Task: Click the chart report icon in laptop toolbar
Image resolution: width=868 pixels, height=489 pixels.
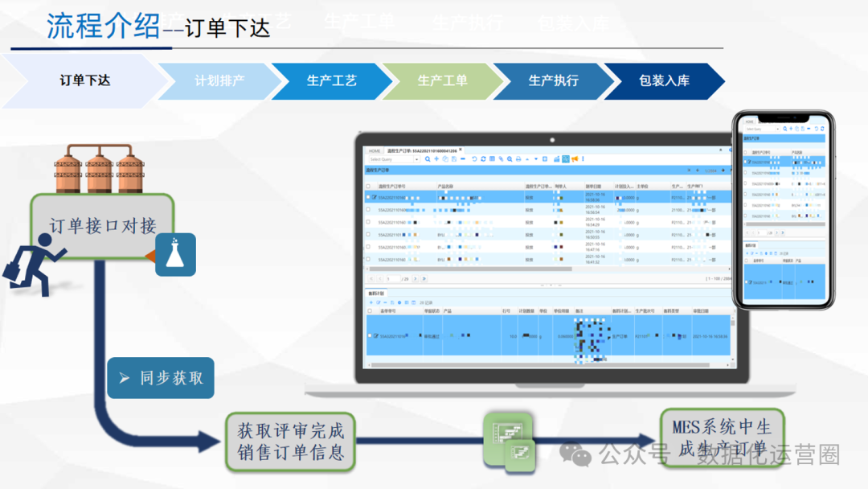Action: 557,159
